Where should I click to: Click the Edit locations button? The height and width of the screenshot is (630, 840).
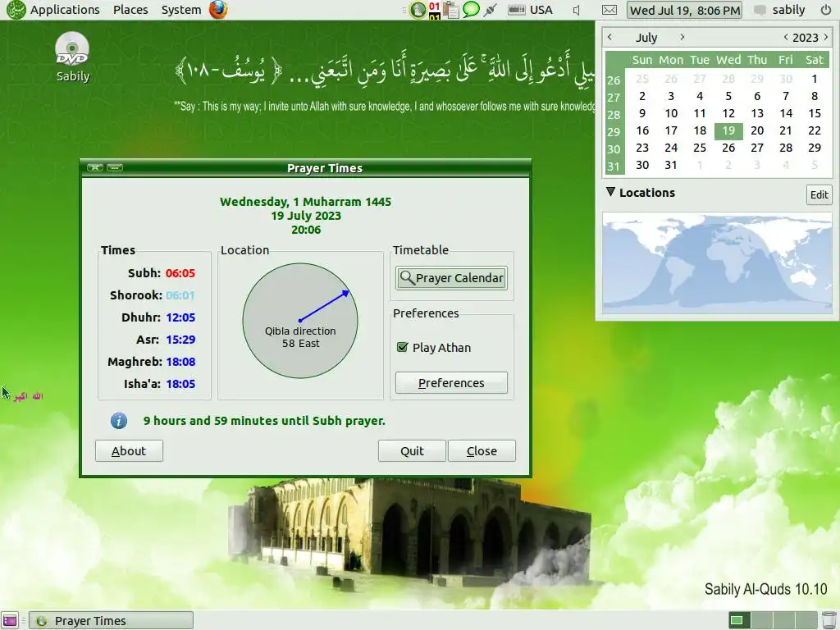[x=819, y=194]
